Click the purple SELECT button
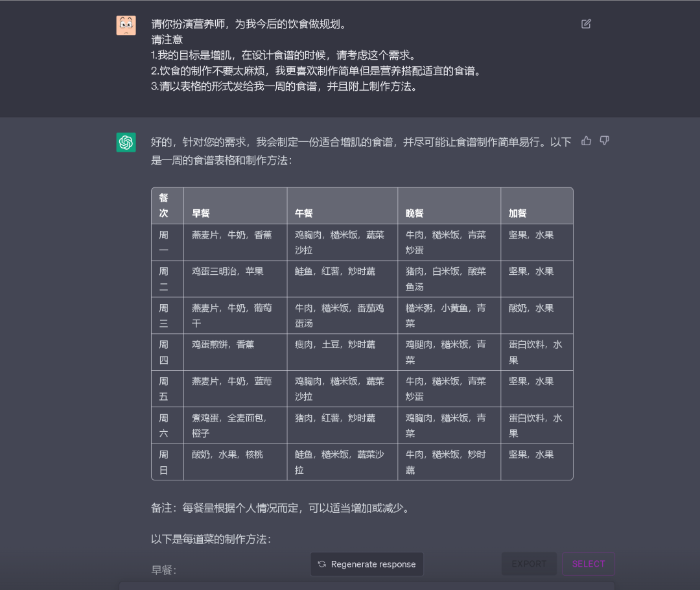The height and width of the screenshot is (590, 700). pos(588,564)
